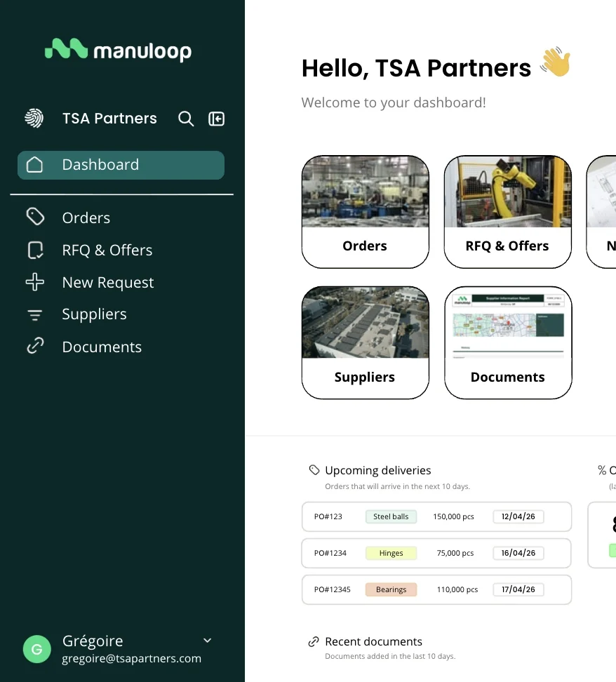
Task: Click the Orders tag icon in sidebar
Action: (35, 217)
